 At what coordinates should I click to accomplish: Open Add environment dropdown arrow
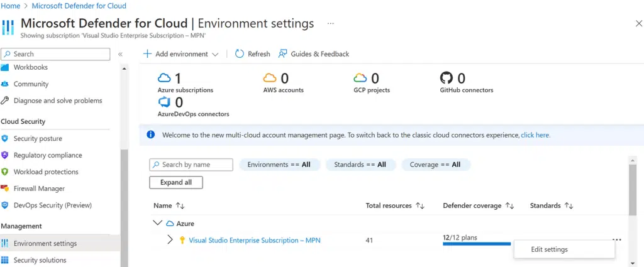[x=215, y=54]
